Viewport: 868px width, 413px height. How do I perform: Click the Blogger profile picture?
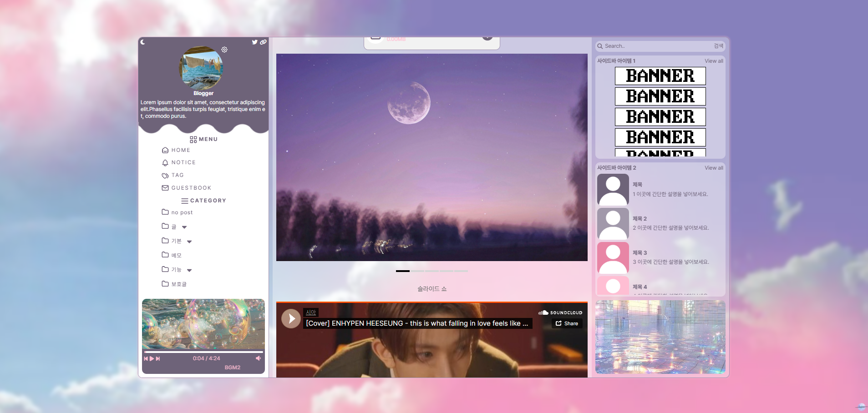coord(201,67)
